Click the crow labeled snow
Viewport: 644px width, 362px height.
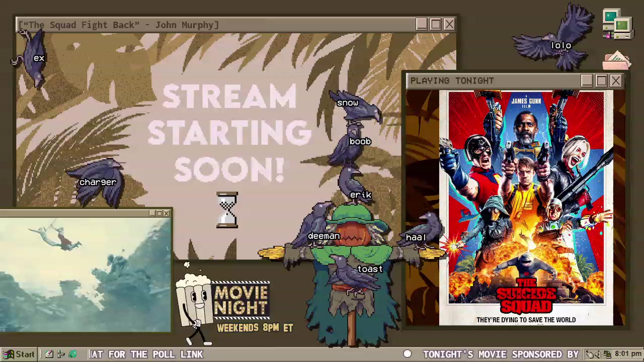[x=356, y=106]
